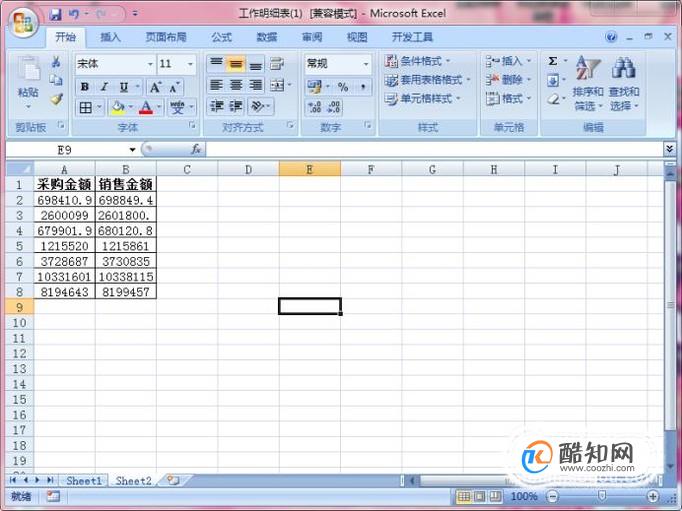Switch to the 公式 ribbon tab
This screenshot has height=511, width=682.
click(x=221, y=37)
